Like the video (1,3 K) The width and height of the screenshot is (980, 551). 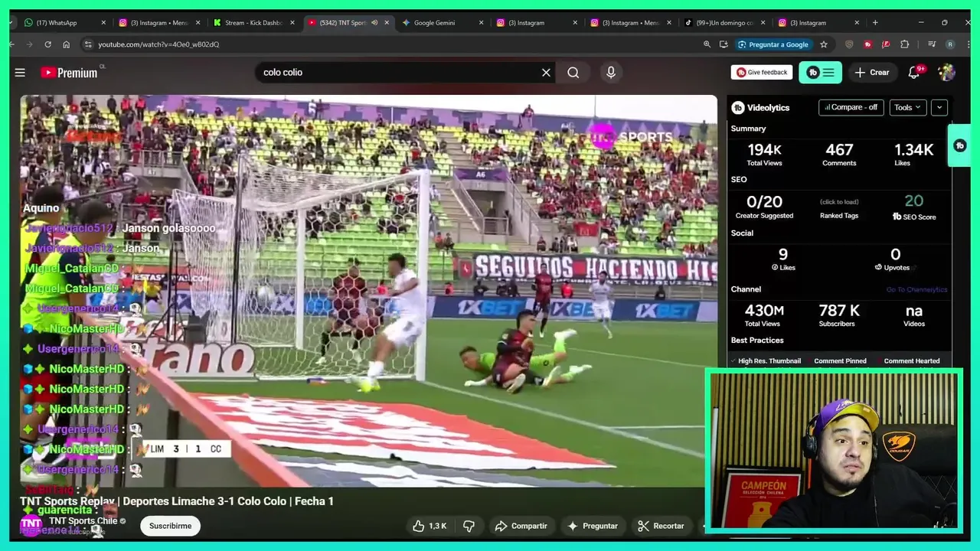pos(429,526)
